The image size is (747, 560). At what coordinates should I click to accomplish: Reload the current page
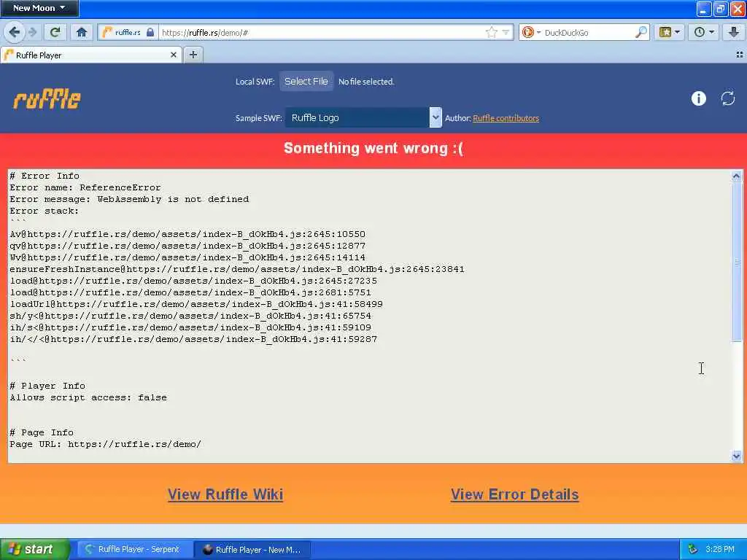pyautogui.click(x=55, y=32)
